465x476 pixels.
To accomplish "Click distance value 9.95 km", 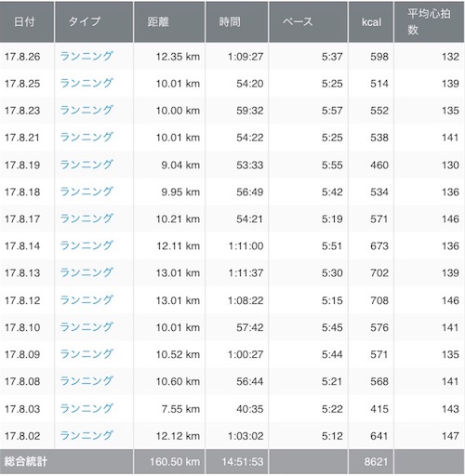I will click(x=180, y=192).
